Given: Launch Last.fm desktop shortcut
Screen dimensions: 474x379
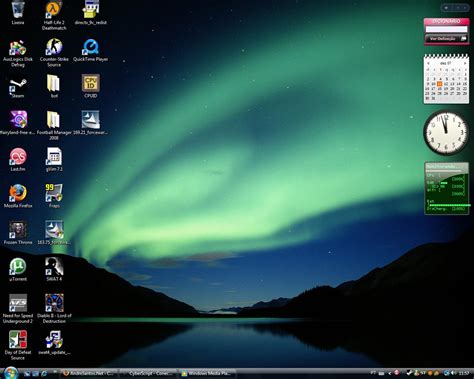Looking at the screenshot, I should 18,159.
